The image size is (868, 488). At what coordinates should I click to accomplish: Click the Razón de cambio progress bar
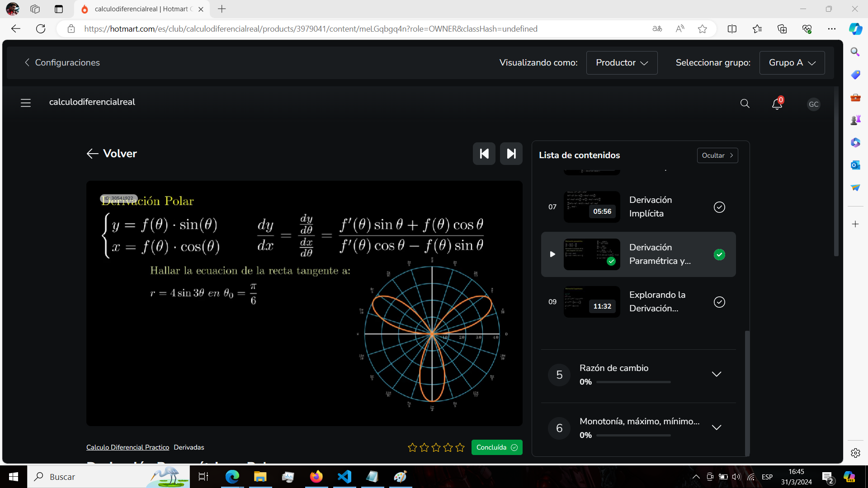pyautogui.click(x=633, y=382)
